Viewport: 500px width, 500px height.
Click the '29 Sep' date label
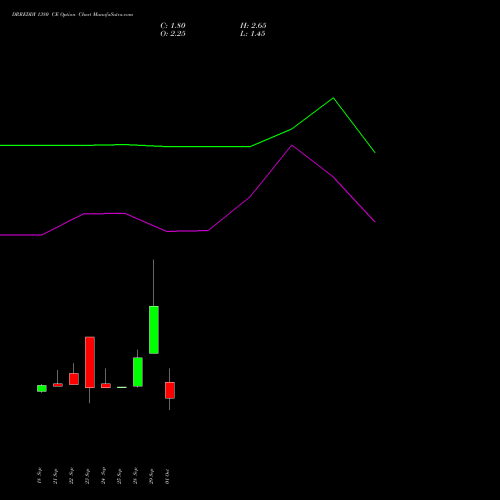click(152, 476)
